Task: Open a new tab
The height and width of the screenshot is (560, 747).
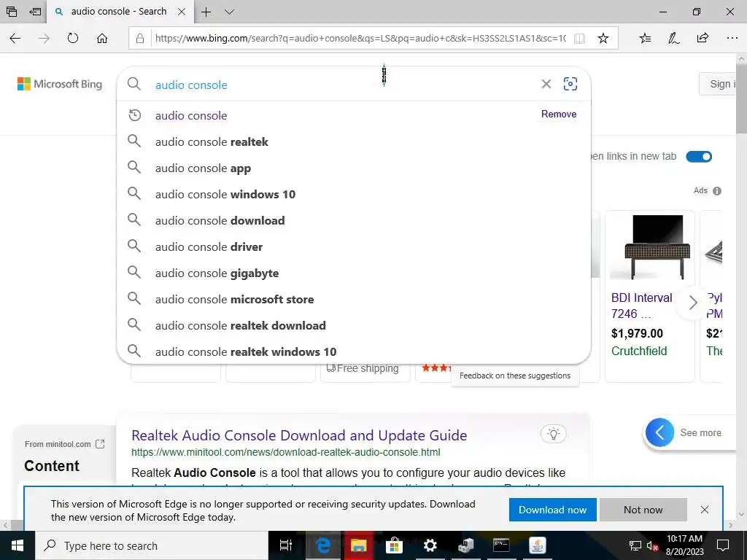Action: [x=206, y=12]
